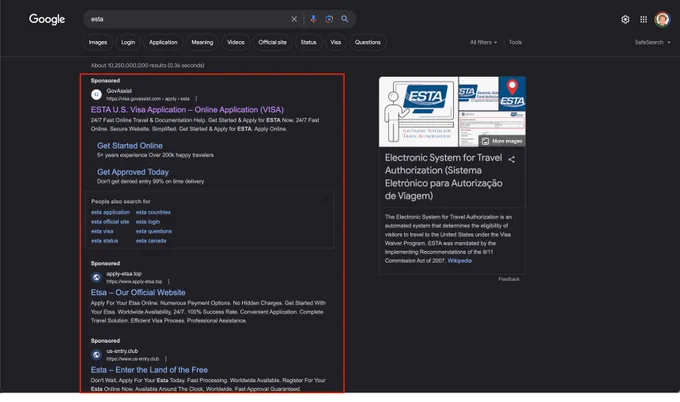Close the People also search for box
Screen dimensions: 680x402
click(326, 199)
